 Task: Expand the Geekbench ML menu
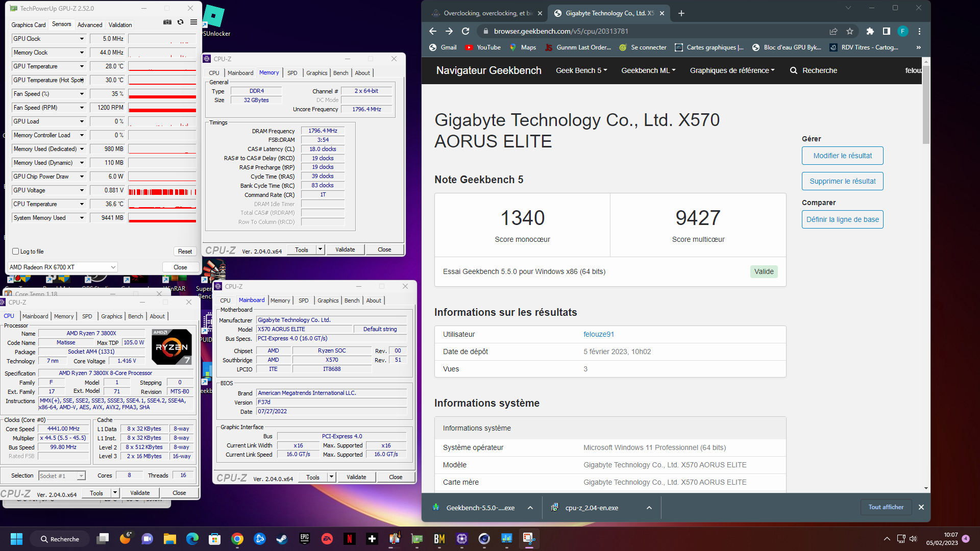click(648, 70)
